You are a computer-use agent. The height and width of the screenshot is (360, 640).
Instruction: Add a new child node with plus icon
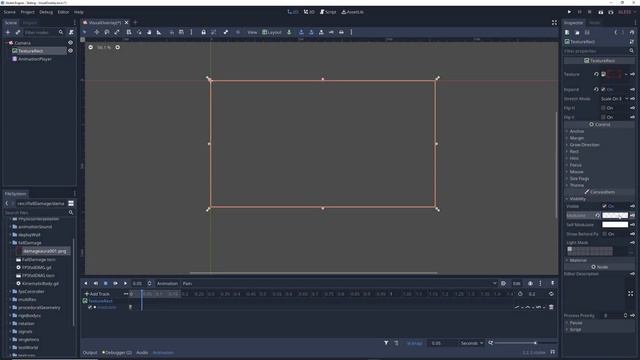(8, 32)
